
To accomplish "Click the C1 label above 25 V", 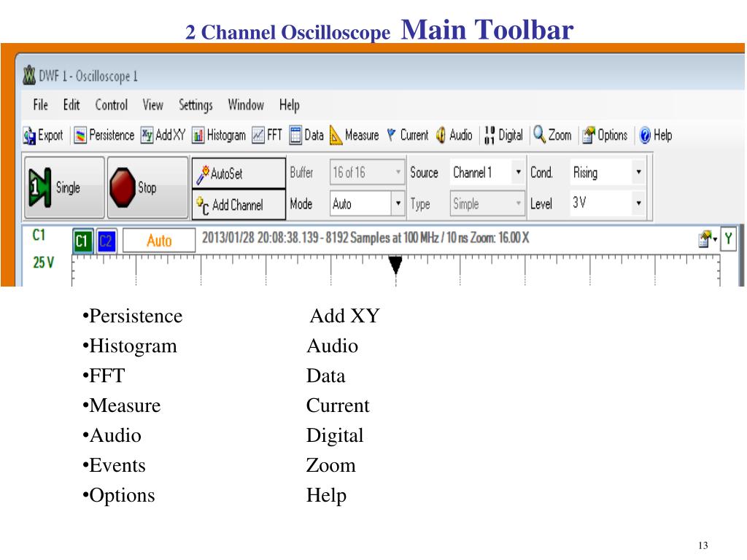I will click(39, 235).
